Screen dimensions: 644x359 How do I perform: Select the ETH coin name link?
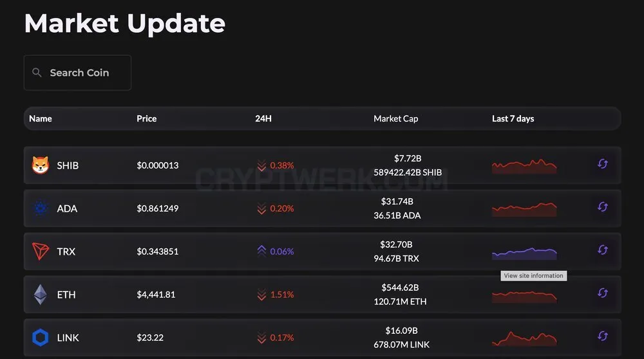click(x=66, y=295)
